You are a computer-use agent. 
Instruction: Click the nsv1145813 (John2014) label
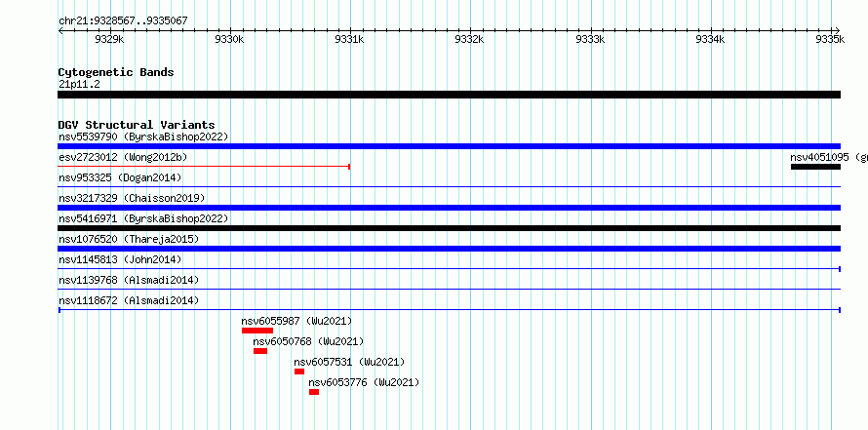coord(120,259)
